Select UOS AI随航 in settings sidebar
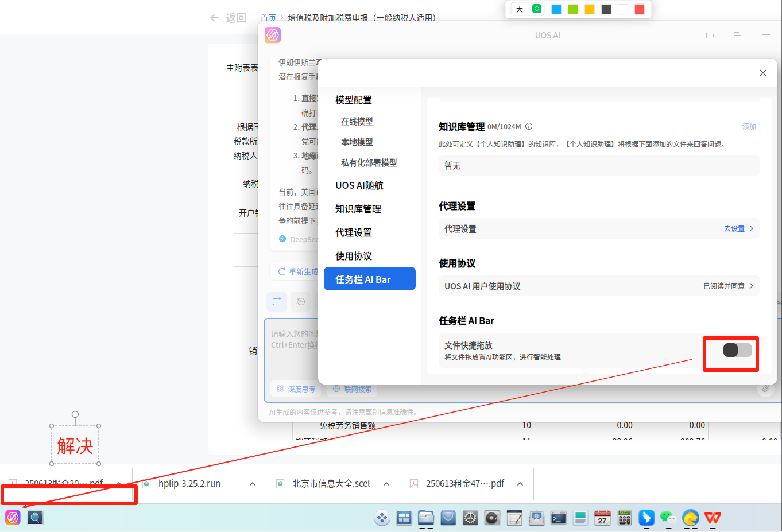782x532 pixels. point(359,185)
